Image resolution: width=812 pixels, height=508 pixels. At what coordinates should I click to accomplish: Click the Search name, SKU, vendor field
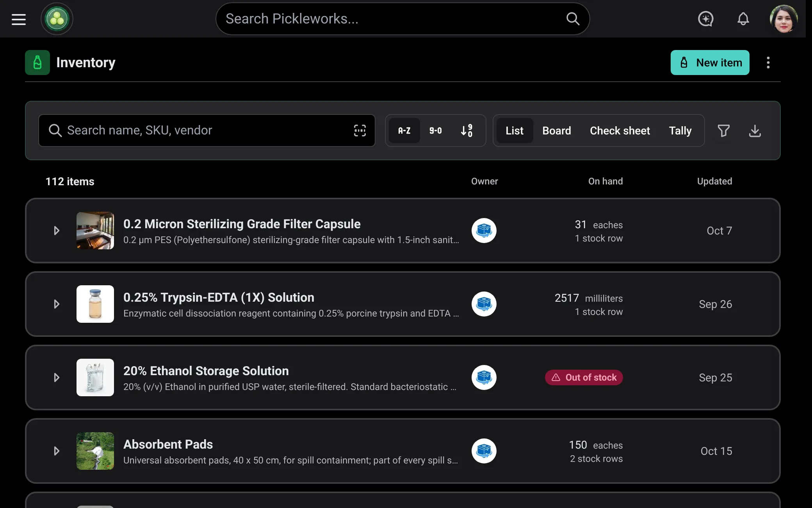click(207, 131)
